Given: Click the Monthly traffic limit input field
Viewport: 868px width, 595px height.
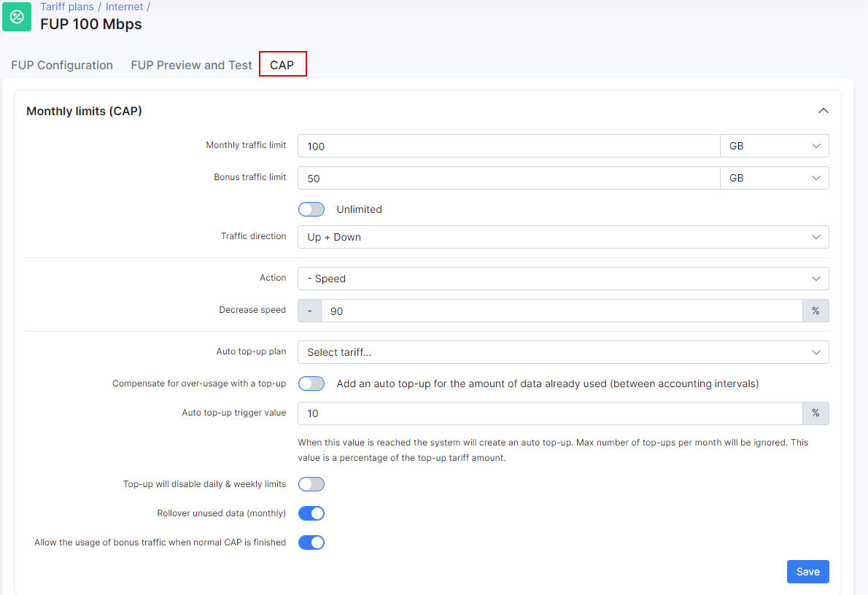Looking at the screenshot, I should click(x=508, y=146).
